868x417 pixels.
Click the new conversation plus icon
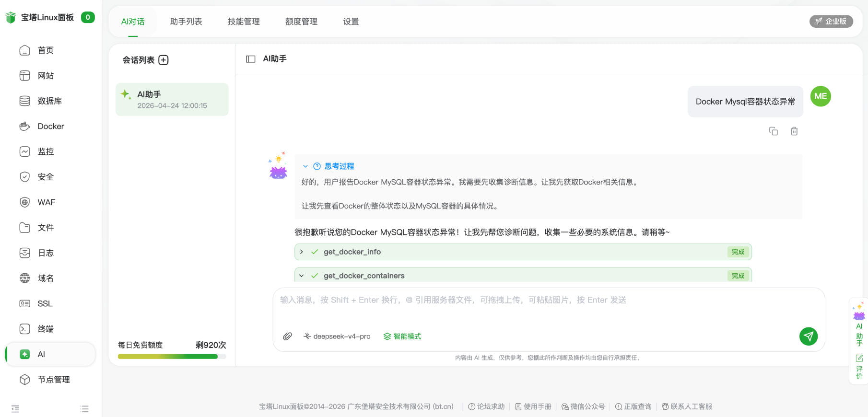tap(164, 60)
